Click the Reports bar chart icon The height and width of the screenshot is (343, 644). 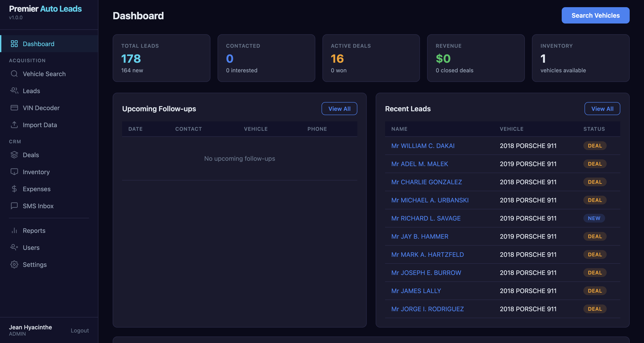(14, 230)
